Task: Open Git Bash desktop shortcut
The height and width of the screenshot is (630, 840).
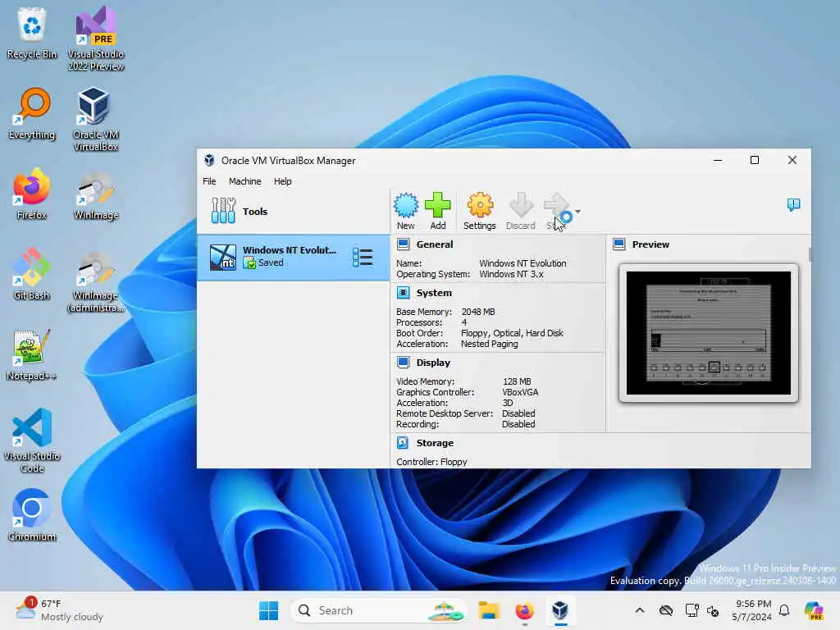Action: (x=32, y=274)
